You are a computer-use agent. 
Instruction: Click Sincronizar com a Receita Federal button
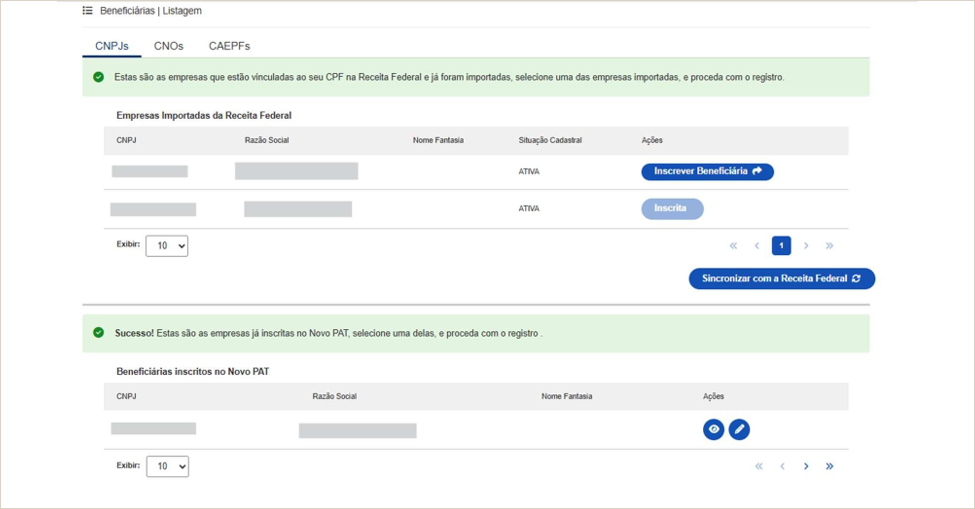click(x=782, y=278)
